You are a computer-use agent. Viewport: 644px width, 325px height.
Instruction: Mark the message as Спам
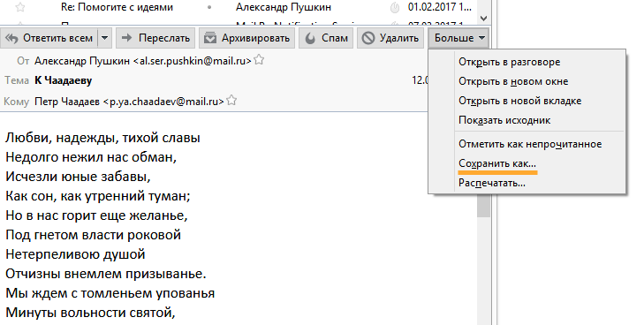point(326,38)
